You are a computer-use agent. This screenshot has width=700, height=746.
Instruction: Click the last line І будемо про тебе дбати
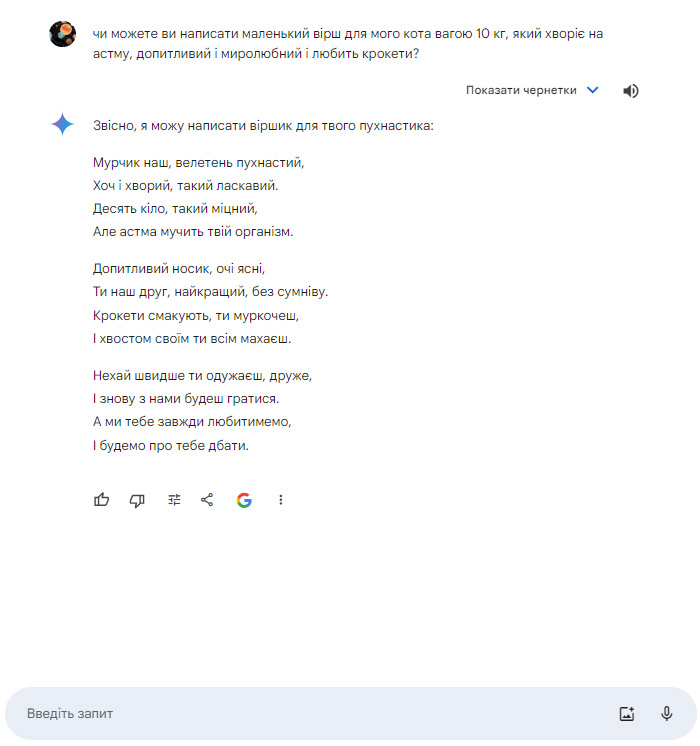[x=171, y=446]
